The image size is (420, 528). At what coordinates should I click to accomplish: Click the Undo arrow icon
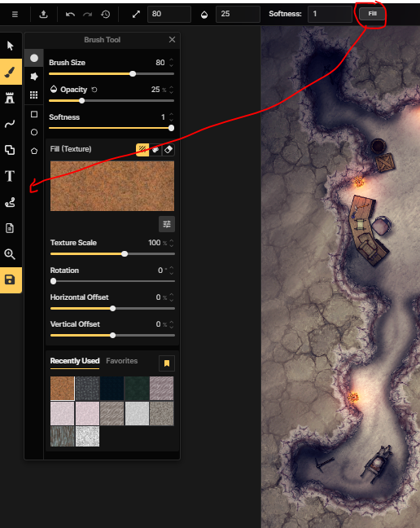[70, 14]
